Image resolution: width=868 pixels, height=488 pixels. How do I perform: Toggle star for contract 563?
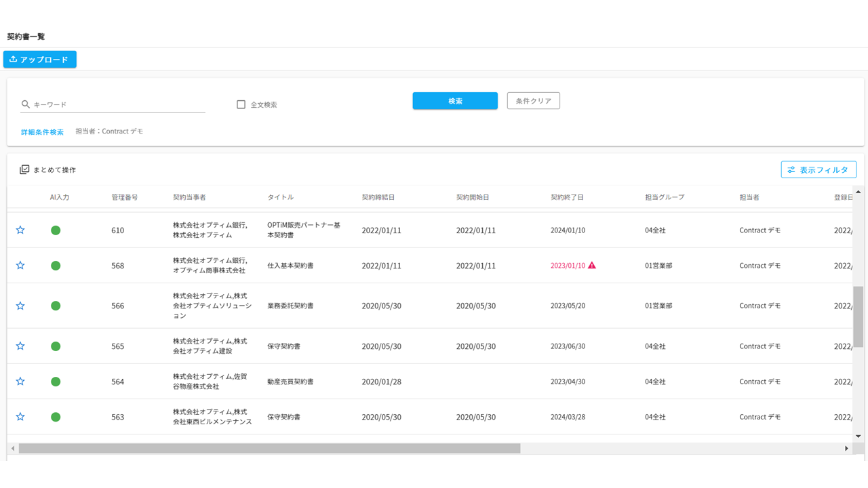click(20, 417)
